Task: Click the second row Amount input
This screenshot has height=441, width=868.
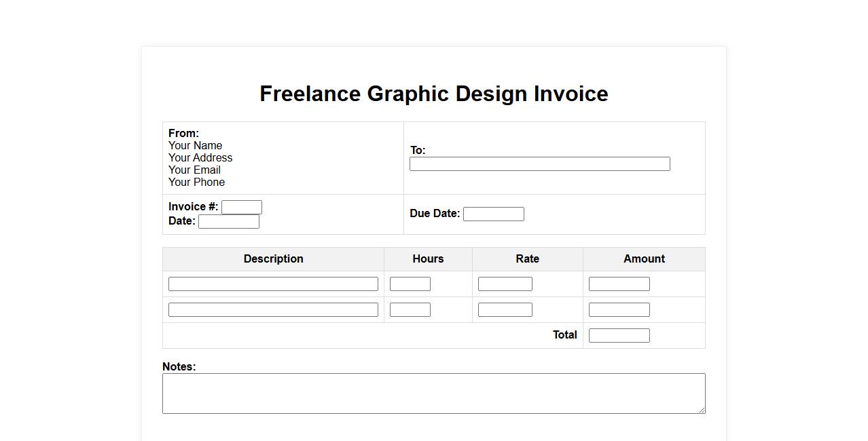Action: pyautogui.click(x=619, y=310)
